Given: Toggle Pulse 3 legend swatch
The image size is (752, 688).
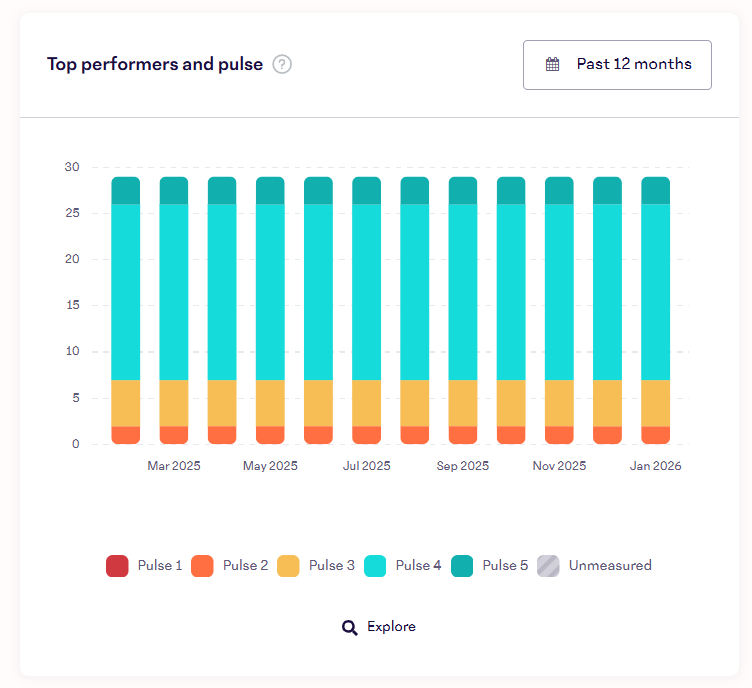Looking at the screenshot, I should pos(289,566).
